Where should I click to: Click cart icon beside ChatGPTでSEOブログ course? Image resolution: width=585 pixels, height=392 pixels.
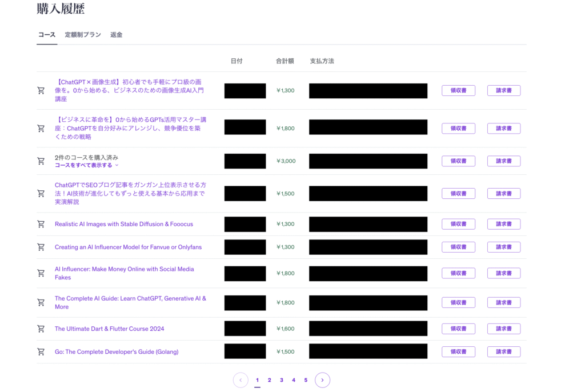pos(41,193)
